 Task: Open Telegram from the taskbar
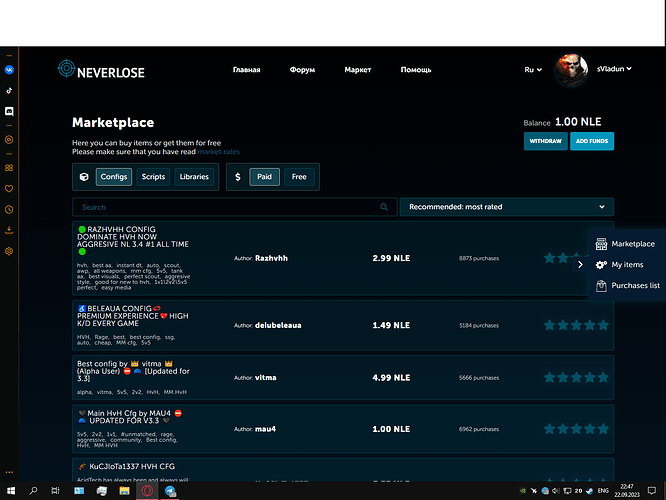coord(170,491)
